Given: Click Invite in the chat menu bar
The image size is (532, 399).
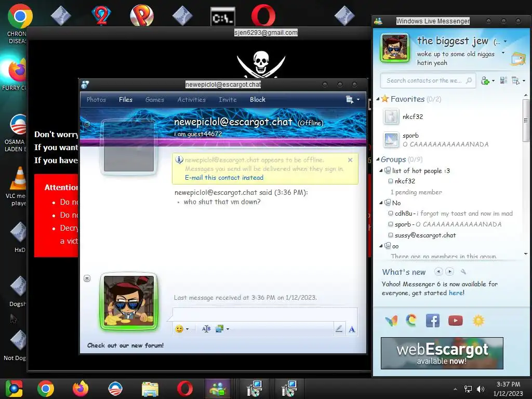Looking at the screenshot, I should point(228,100).
